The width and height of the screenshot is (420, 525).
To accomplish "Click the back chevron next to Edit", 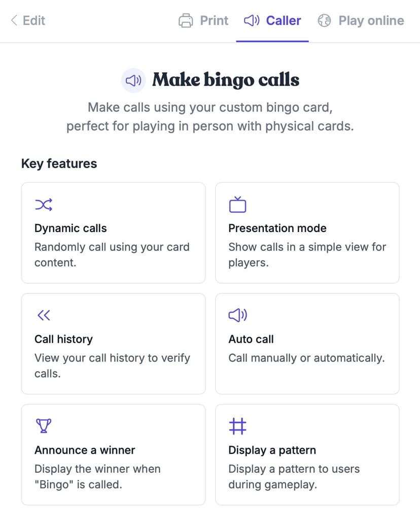I will pos(14,21).
